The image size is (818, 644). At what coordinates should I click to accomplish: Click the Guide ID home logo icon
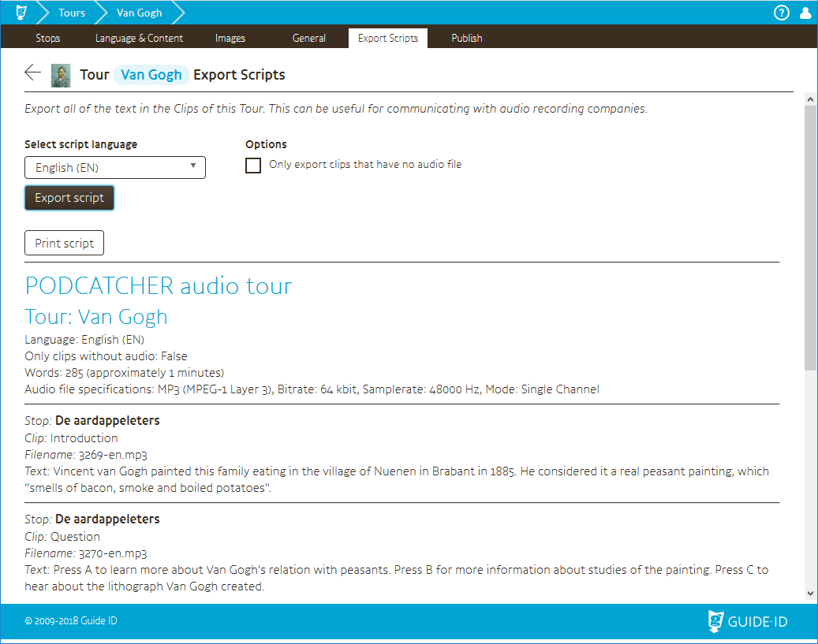click(x=21, y=12)
